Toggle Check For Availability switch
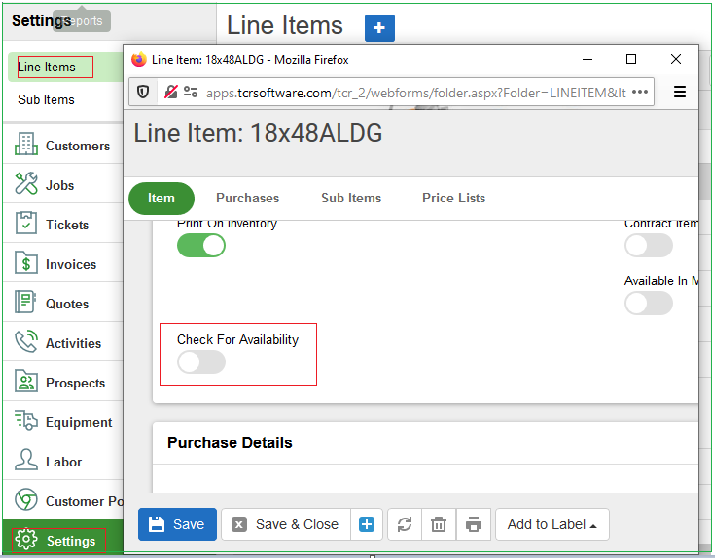Screen dimensions: 715x558 pyautogui.click(x=201, y=363)
